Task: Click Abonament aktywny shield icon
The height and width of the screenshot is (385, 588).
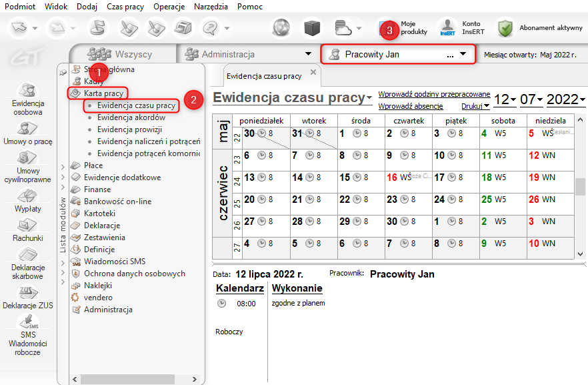Action: tap(505, 28)
